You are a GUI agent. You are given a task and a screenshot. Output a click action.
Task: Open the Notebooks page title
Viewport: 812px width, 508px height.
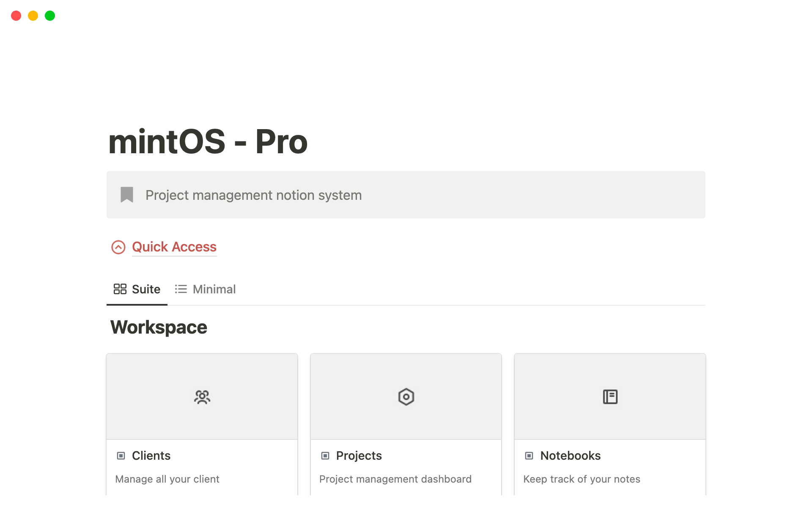coord(570,456)
